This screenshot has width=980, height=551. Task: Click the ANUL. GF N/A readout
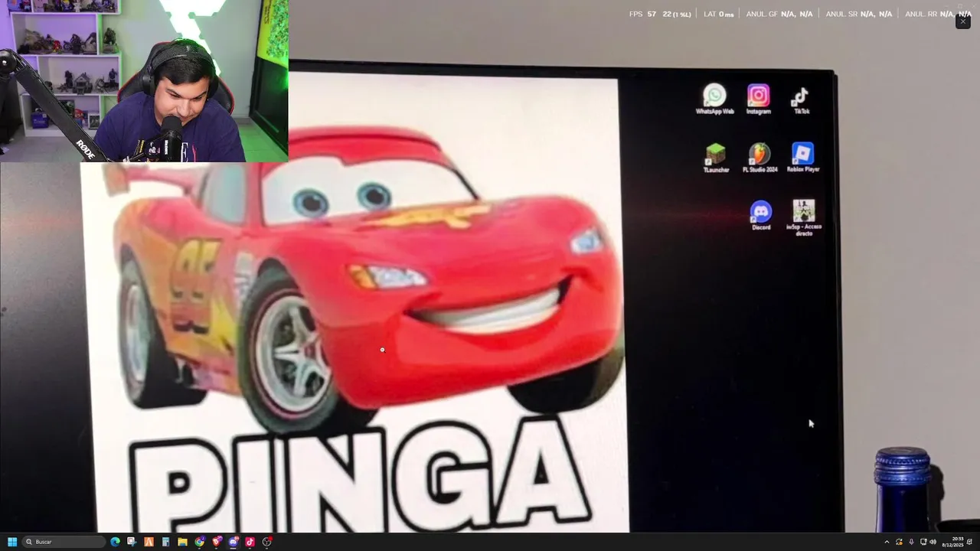[779, 14]
